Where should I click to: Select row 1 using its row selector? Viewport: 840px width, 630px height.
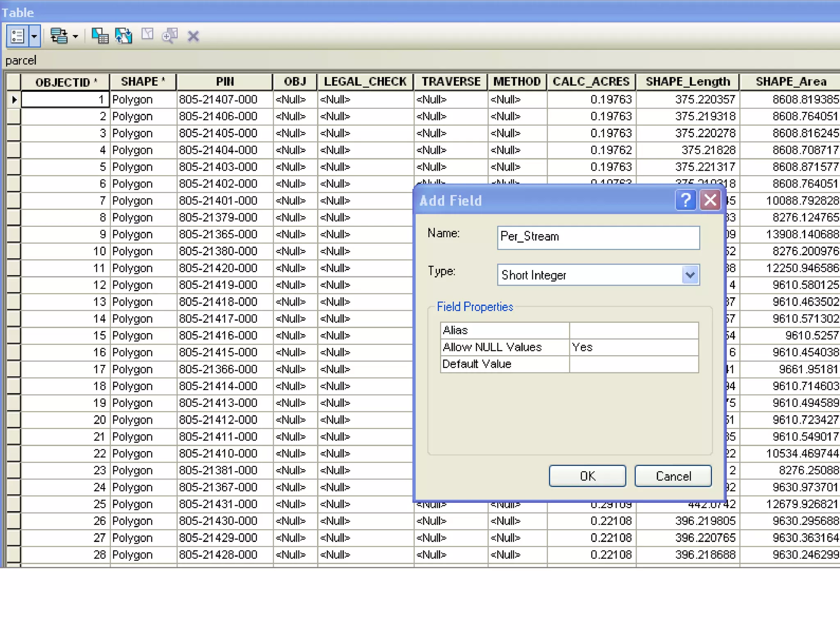tap(14, 100)
